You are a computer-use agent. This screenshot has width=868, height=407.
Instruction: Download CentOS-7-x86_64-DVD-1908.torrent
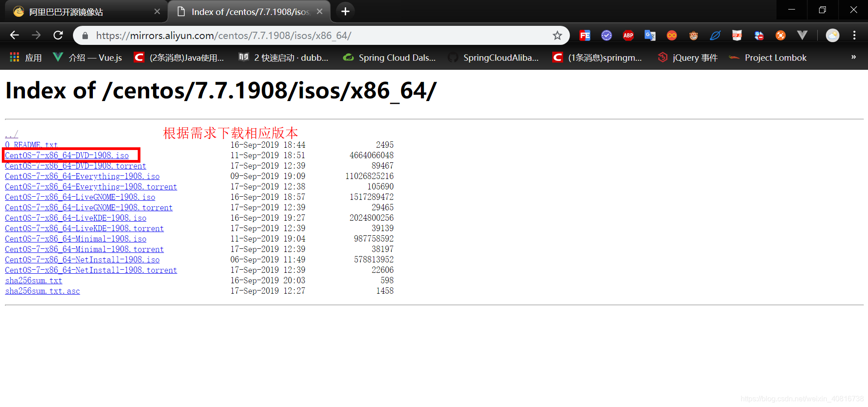[x=76, y=166]
